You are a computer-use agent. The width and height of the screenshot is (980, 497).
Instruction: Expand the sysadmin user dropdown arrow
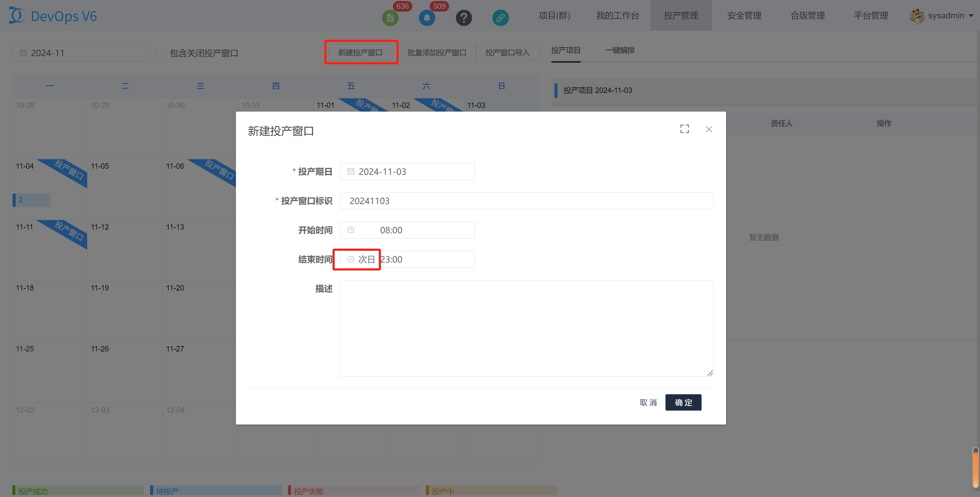(971, 16)
